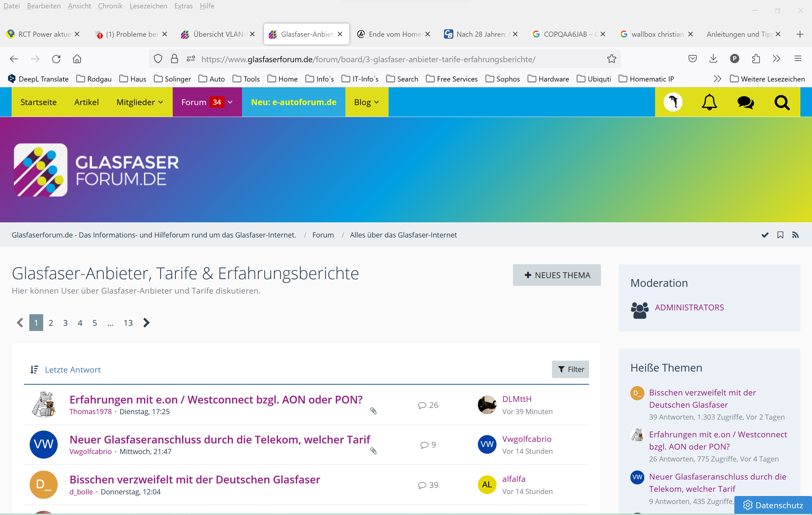Click the NEUES THEMA button

point(557,275)
